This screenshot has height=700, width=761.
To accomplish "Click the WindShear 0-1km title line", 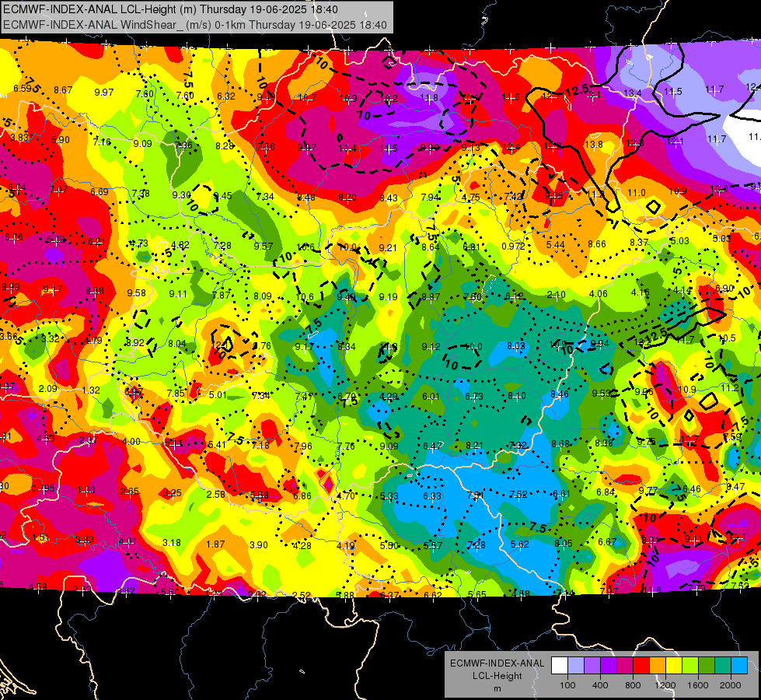I will point(194,25).
